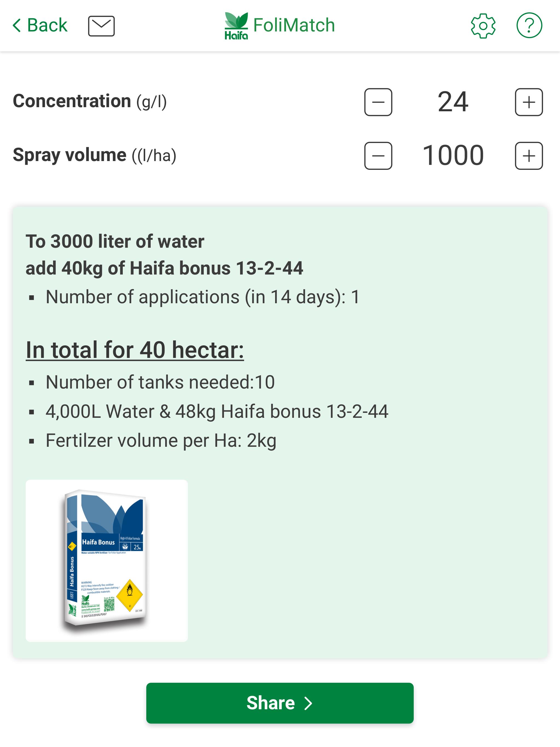Click the Spray volume label

point(95,155)
